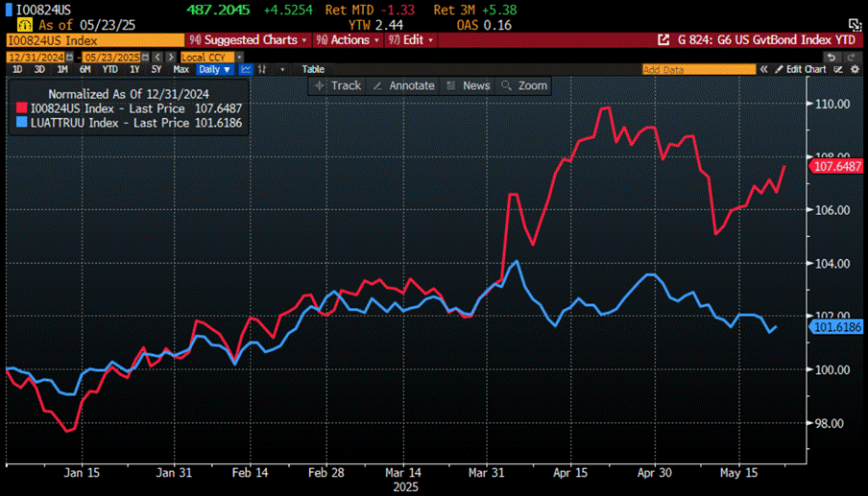868x496 pixels.
Task: Click the Local CCY currency field
Action: [x=207, y=57]
